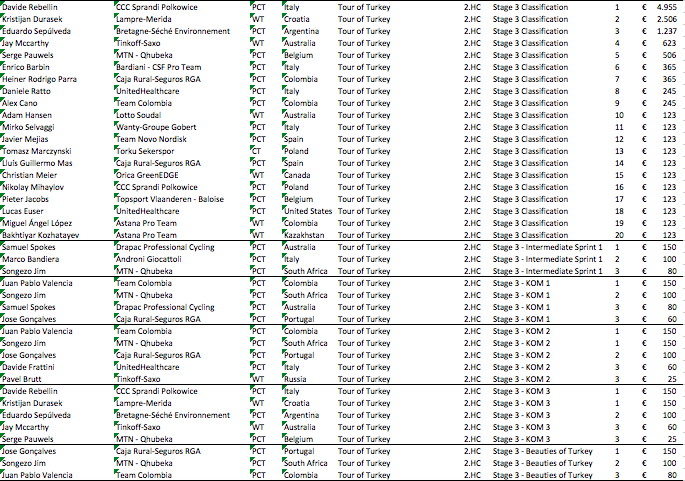Image resolution: width=685 pixels, height=481 pixels.
Task: Select the Russia country cell
Action: click(x=295, y=379)
